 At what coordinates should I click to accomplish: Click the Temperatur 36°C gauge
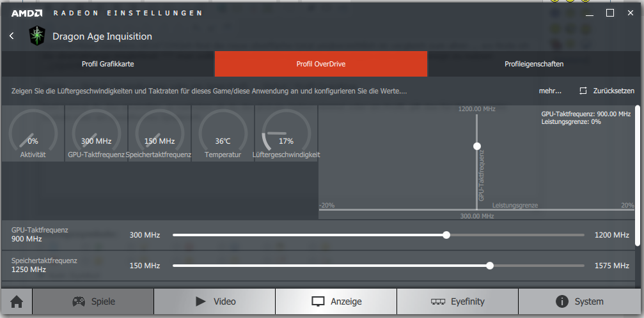[x=223, y=133]
